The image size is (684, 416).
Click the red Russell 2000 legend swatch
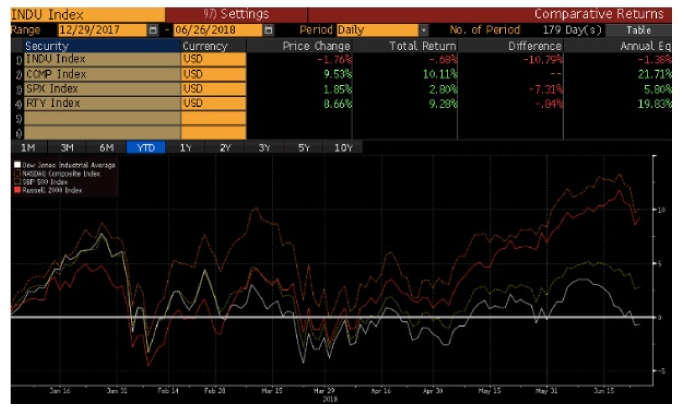click(x=17, y=190)
